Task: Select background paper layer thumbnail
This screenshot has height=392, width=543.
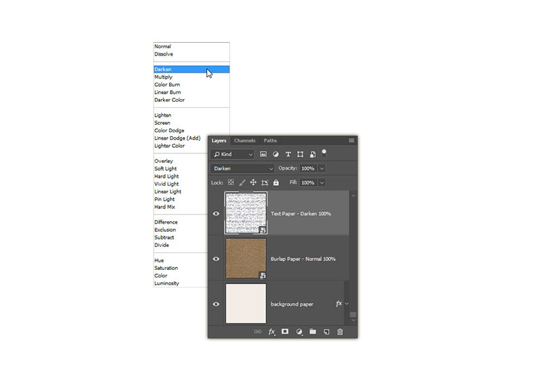Action: pos(246,304)
